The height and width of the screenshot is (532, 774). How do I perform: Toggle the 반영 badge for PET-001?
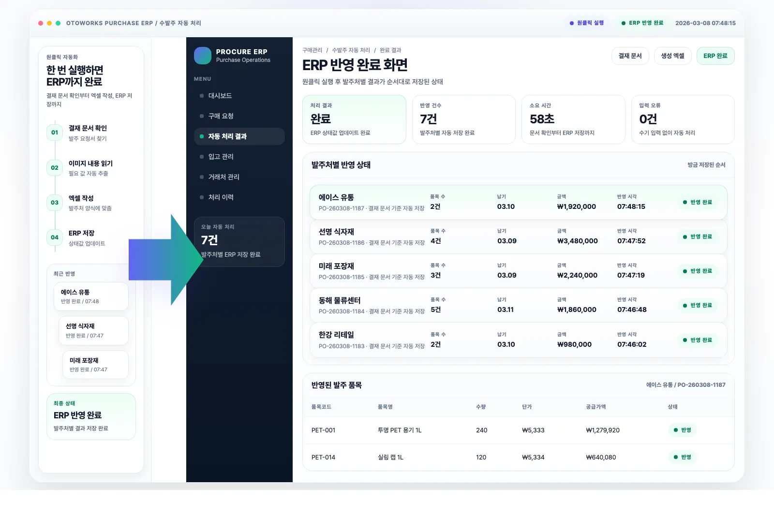[683, 430]
